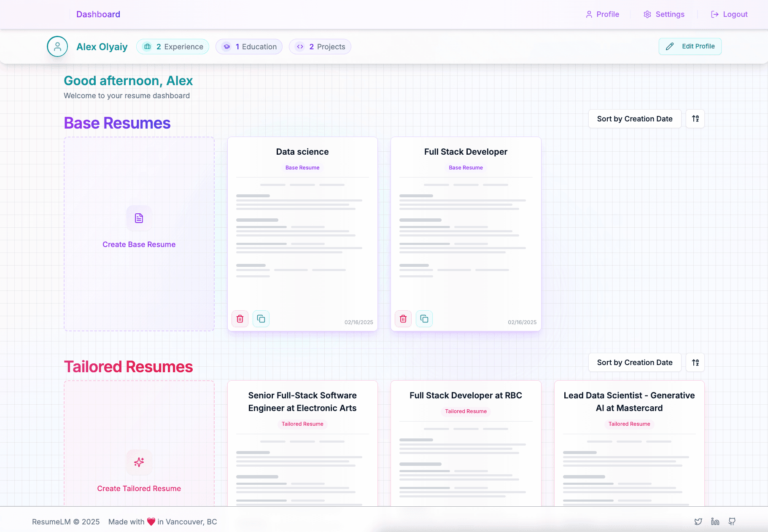Open the Profile page from top navigation
Screen dimensions: 768x532
602,14
